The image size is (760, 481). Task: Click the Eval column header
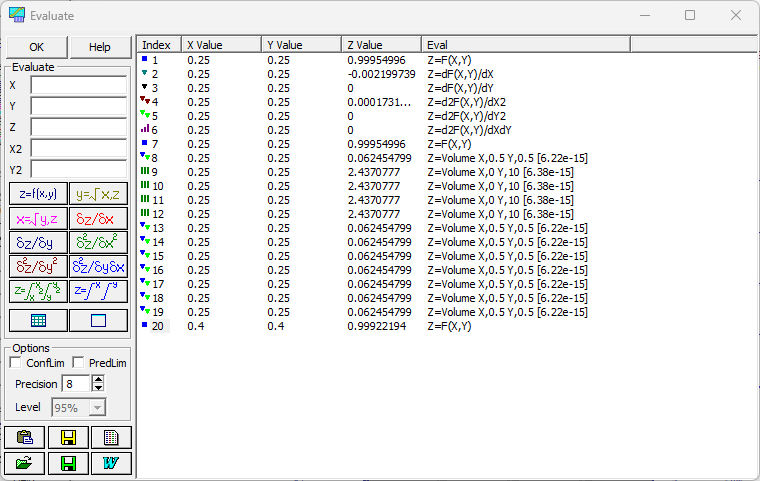[526, 45]
